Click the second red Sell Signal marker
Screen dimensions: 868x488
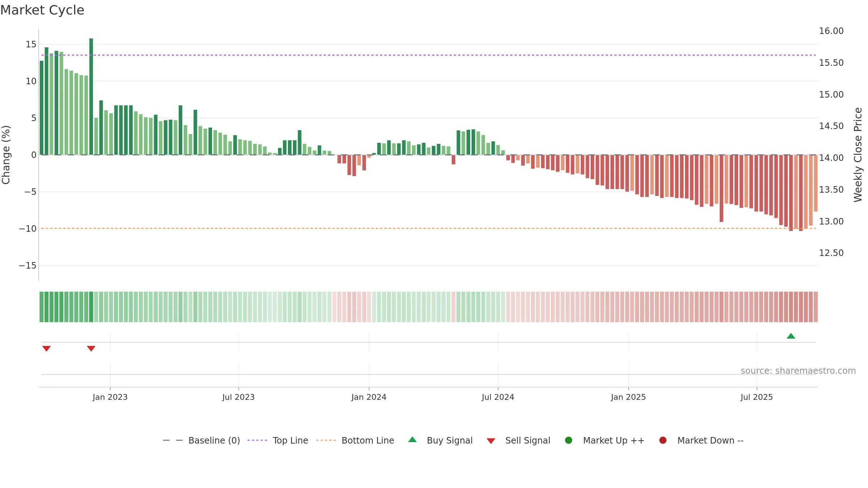click(91, 348)
